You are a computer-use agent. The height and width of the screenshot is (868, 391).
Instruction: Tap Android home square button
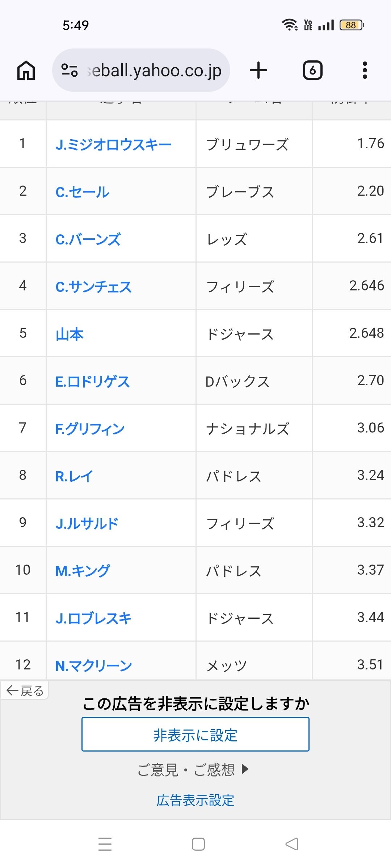pos(198,844)
